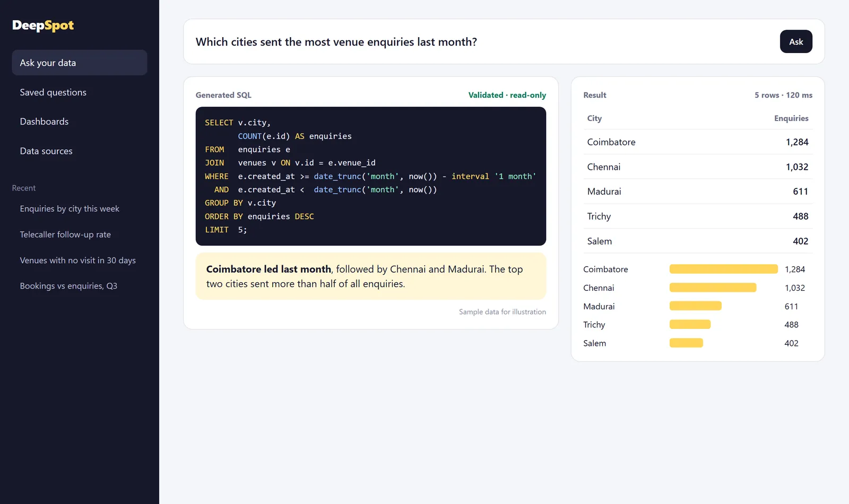849x504 pixels.
Task: Click the Trichy chart bar
Action: click(x=690, y=325)
